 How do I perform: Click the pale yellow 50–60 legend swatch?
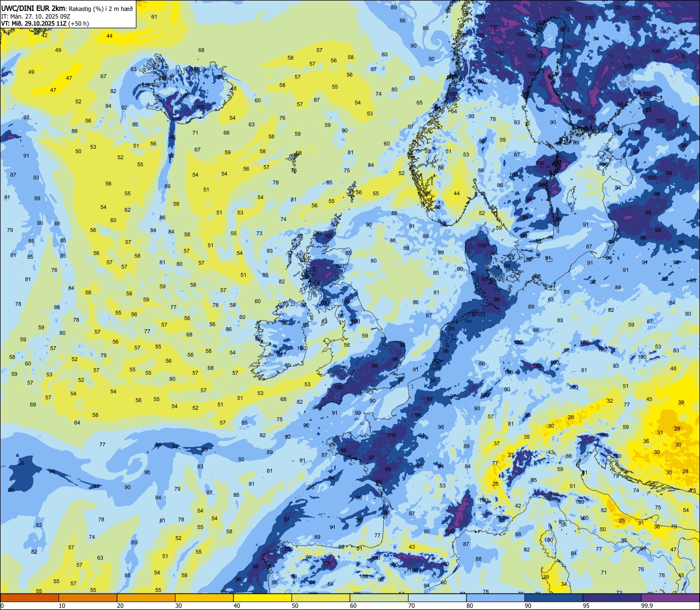click(320, 598)
